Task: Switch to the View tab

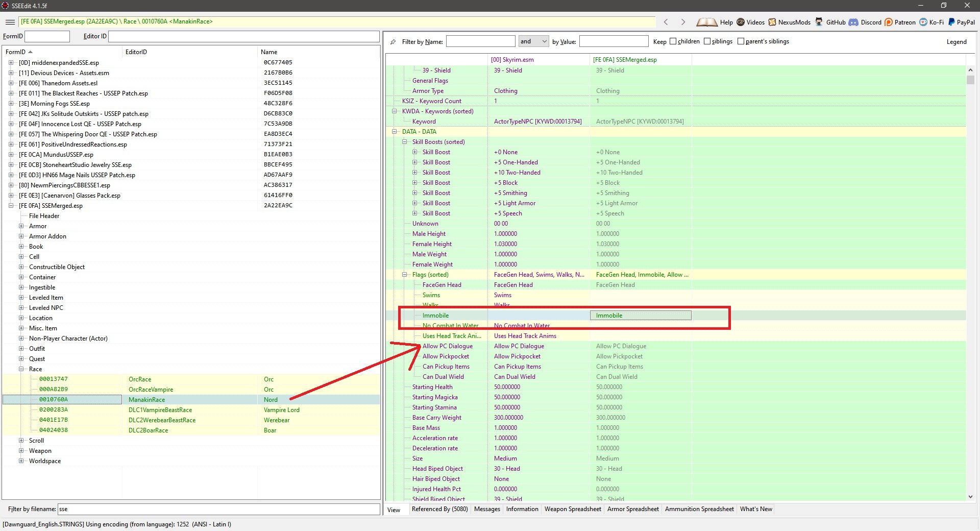Action: coord(394,510)
